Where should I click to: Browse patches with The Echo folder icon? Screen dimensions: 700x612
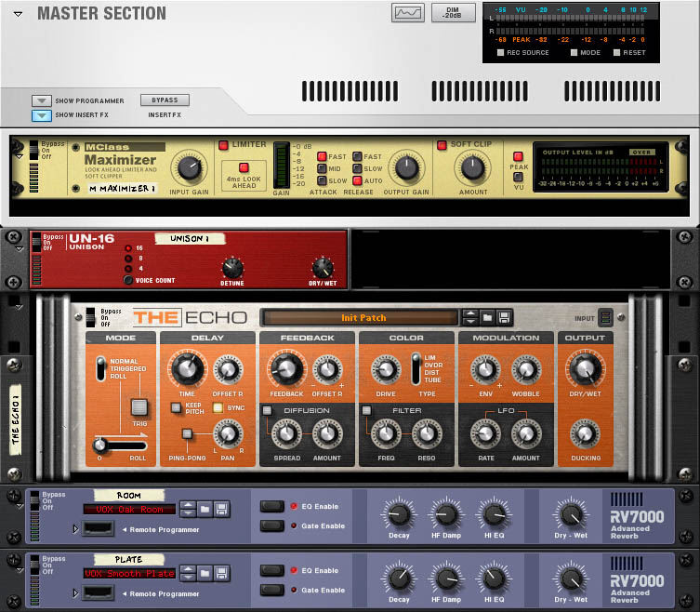click(487, 317)
